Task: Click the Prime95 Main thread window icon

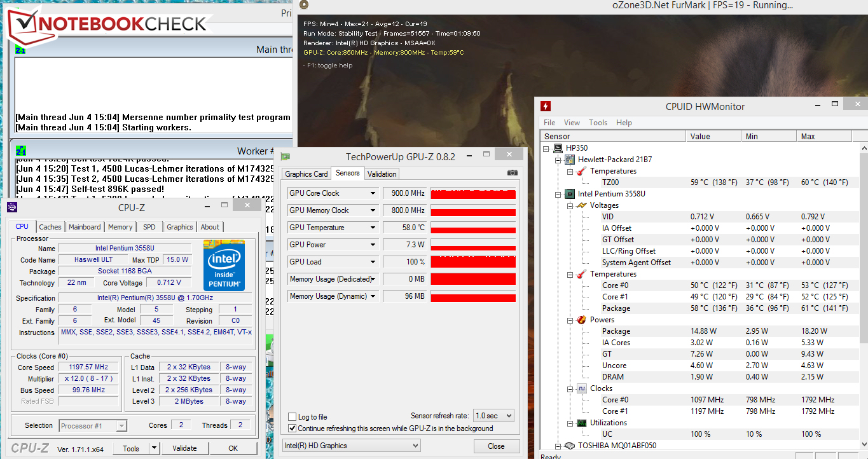Action: [20, 50]
